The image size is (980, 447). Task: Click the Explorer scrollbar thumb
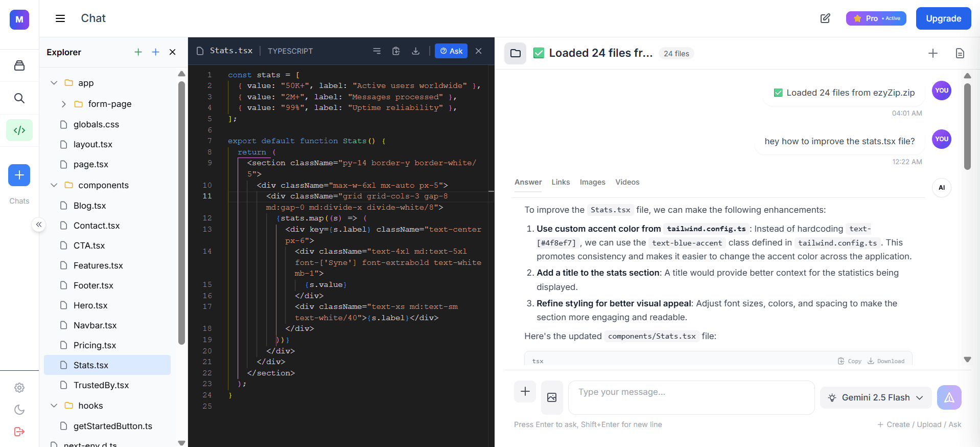coord(181,213)
